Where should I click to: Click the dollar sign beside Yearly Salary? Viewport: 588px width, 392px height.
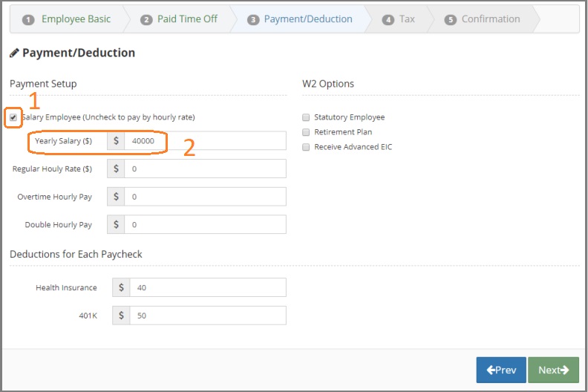[x=116, y=140]
